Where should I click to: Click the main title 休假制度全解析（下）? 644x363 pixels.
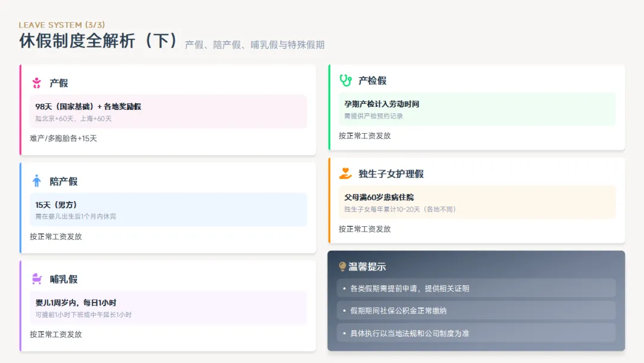tap(99, 41)
